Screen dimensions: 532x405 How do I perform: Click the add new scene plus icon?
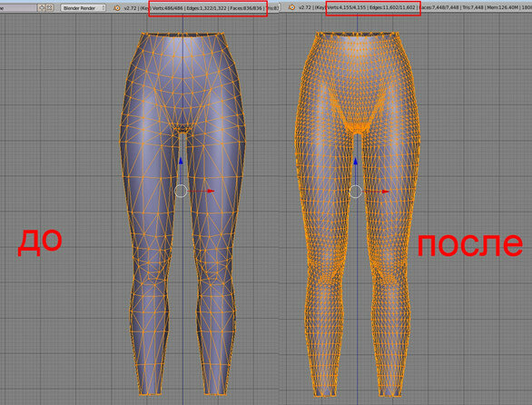point(42,7)
